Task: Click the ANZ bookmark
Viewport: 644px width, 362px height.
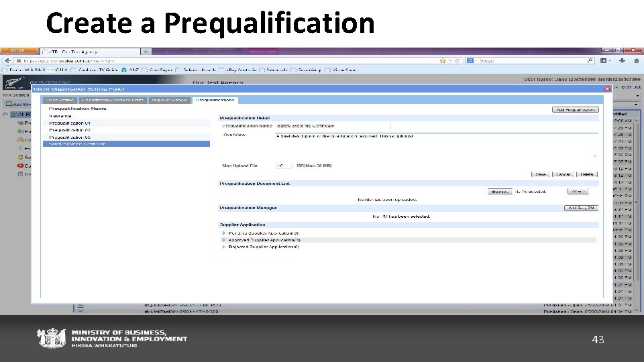Action: pos(131,70)
